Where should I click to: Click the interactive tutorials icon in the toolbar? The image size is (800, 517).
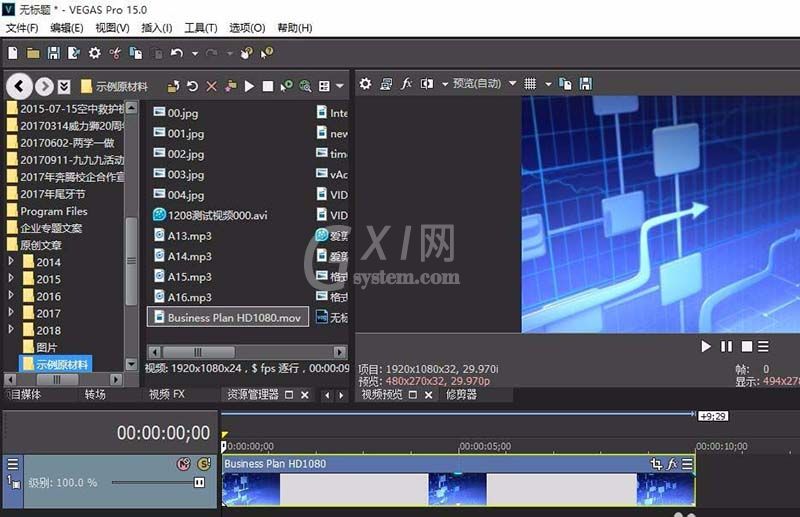click(x=247, y=53)
